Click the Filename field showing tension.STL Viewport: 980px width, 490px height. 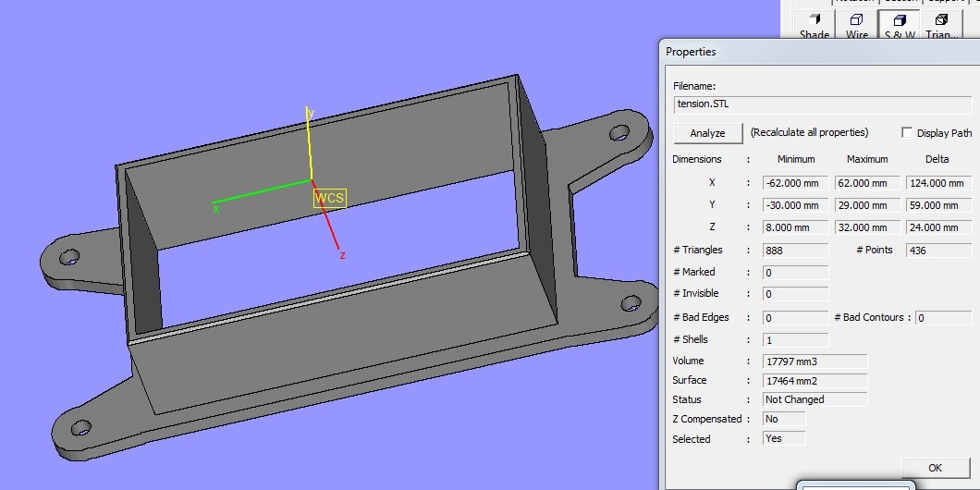click(823, 104)
